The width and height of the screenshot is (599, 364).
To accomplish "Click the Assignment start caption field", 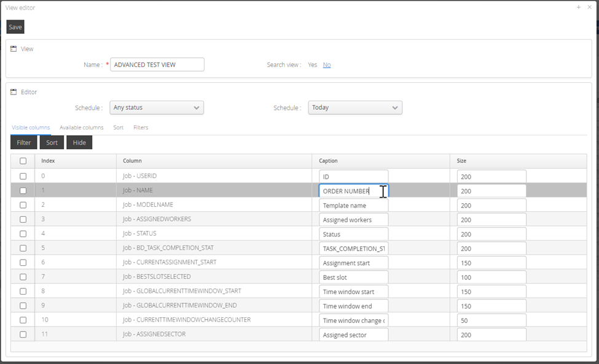I will click(354, 263).
